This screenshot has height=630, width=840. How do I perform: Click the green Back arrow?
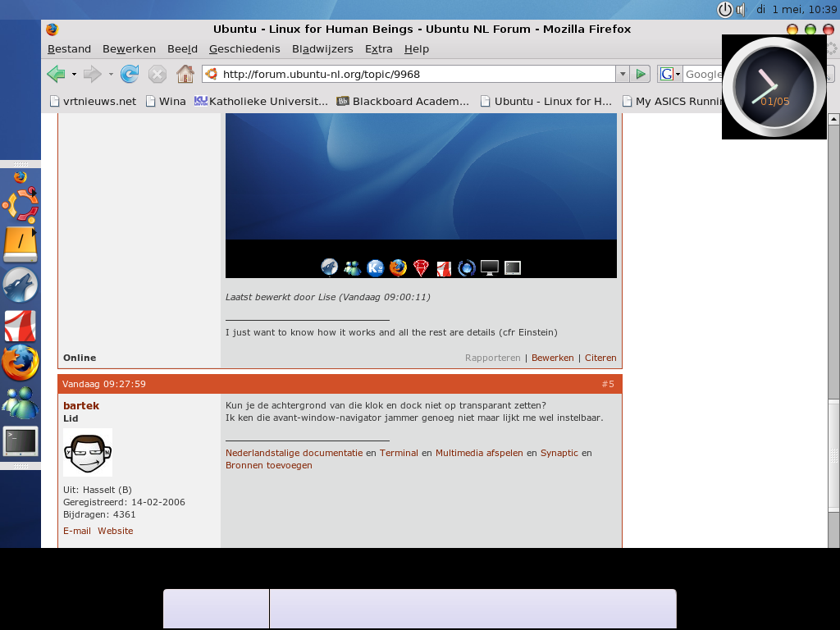56,74
